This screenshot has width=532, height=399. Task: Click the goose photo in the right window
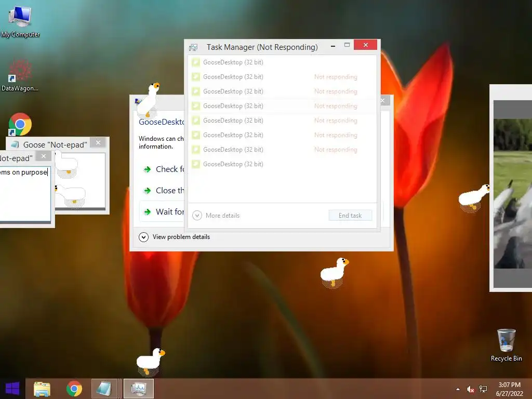click(513, 193)
